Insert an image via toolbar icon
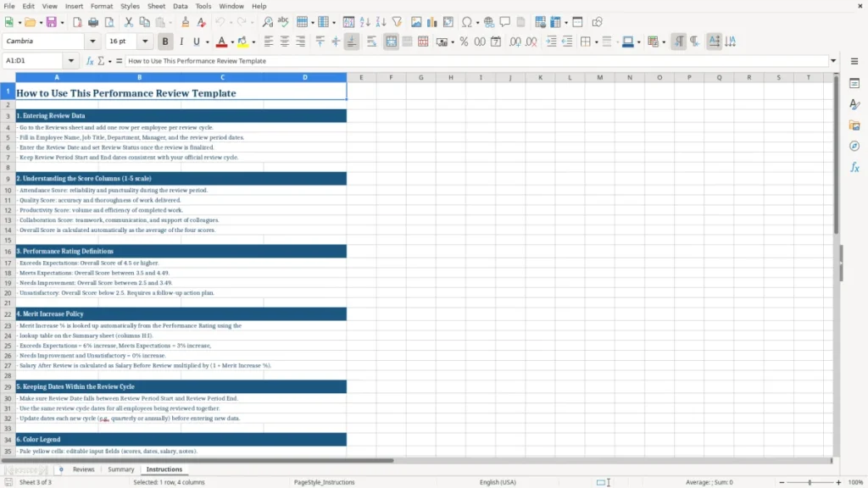Screen dimensions: 868x488 tap(416, 22)
